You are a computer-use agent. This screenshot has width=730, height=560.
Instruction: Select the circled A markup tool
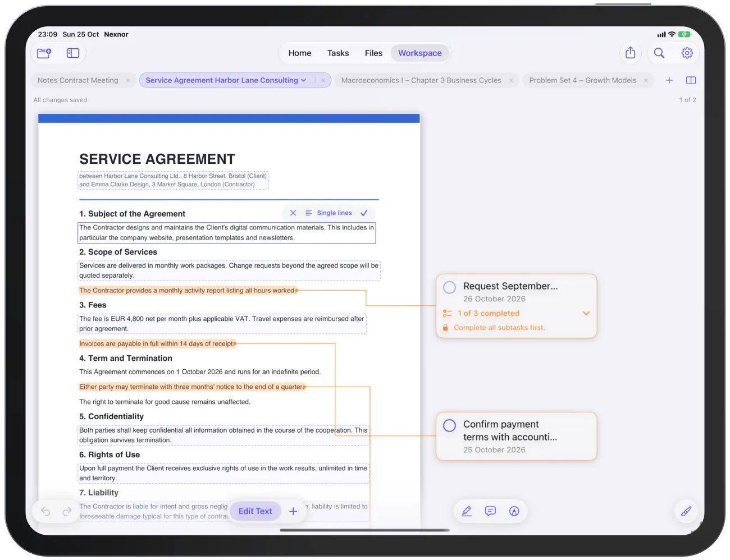pos(514,511)
